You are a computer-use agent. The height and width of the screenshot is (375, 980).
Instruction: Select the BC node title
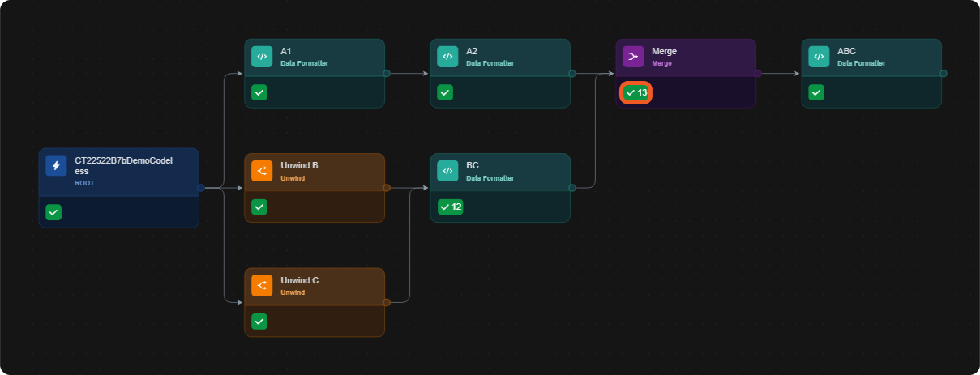[473, 165]
